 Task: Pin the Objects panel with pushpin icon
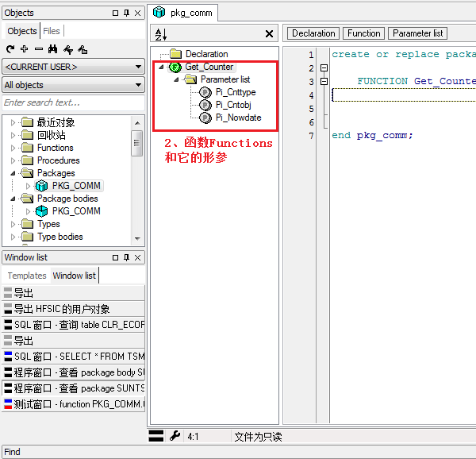126,13
